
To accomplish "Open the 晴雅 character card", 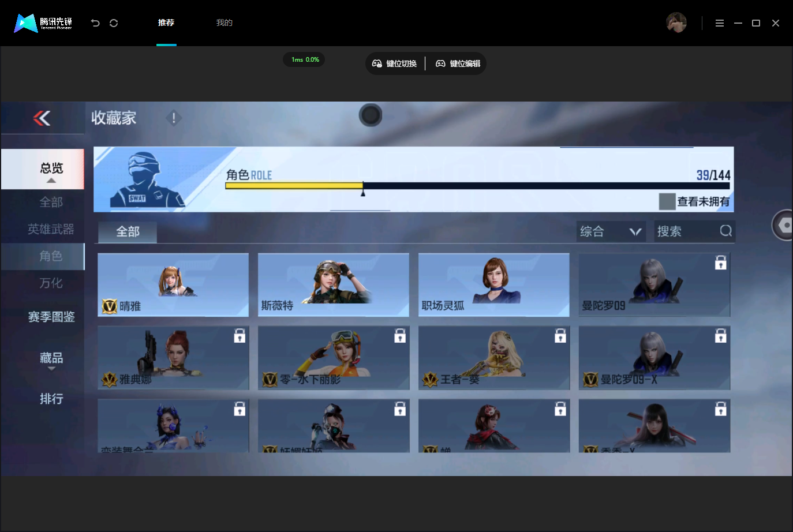I will click(x=173, y=284).
